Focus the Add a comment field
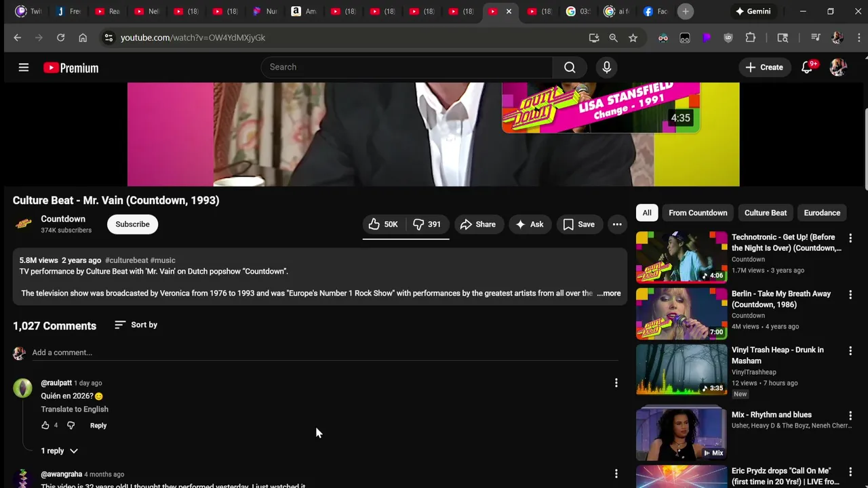The width and height of the screenshot is (868, 488). [x=325, y=352]
